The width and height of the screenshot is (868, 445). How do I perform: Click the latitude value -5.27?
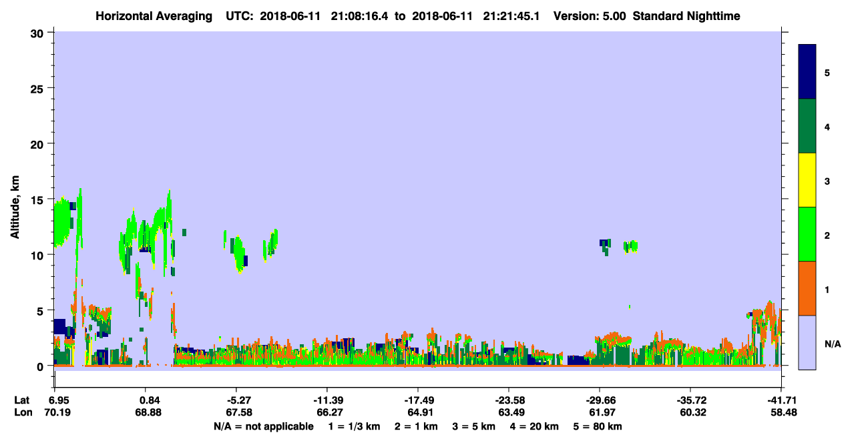pos(239,400)
